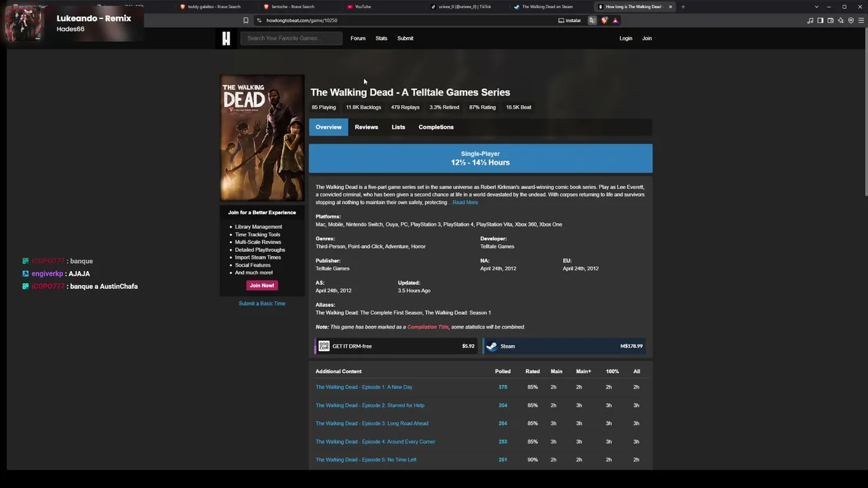The height and width of the screenshot is (488, 868).
Task: Click the Polled column header
Action: pyautogui.click(x=502, y=371)
